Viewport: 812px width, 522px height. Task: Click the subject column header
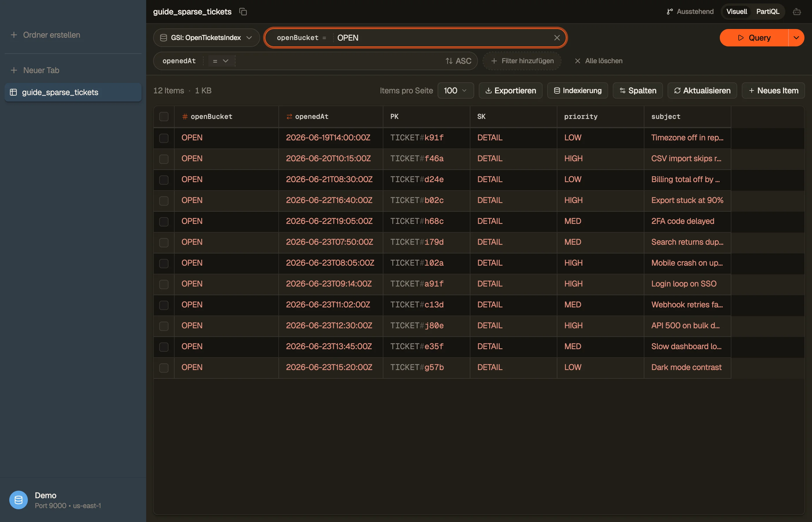(687, 117)
